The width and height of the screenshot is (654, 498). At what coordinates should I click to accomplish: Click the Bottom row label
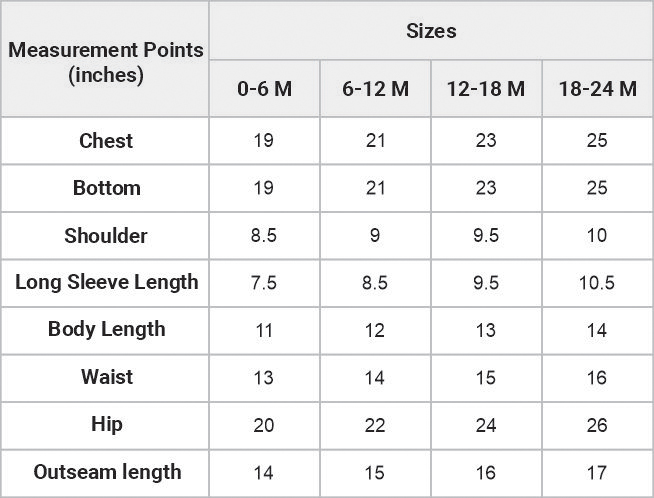tap(105, 188)
